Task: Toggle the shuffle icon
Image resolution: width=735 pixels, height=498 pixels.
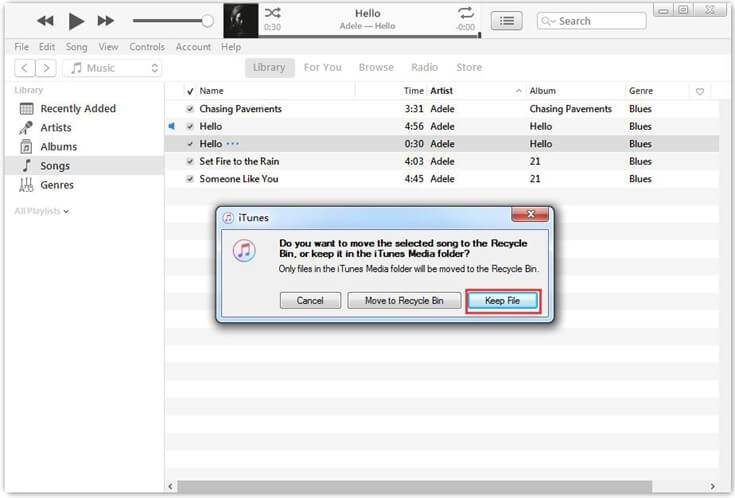Action: coord(272,13)
